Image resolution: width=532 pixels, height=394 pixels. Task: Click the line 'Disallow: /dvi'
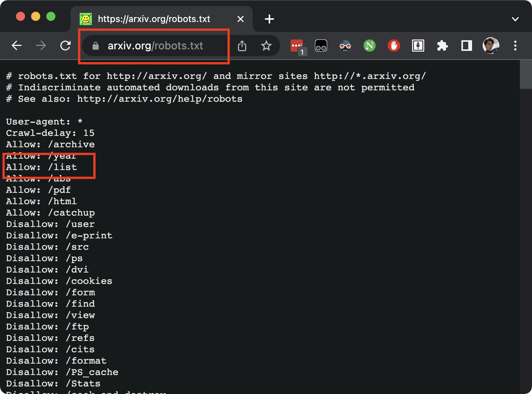[x=47, y=270]
